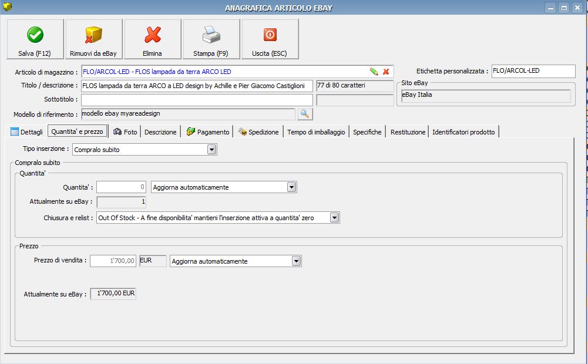
Task: Click Prezzo di vendita 1'700,00 field
Action: coord(113,261)
